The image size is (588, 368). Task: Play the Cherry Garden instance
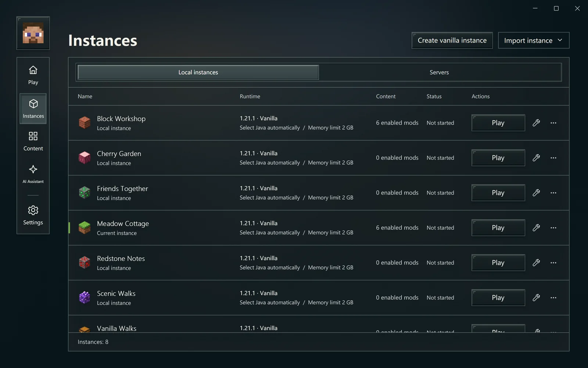pos(498,158)
